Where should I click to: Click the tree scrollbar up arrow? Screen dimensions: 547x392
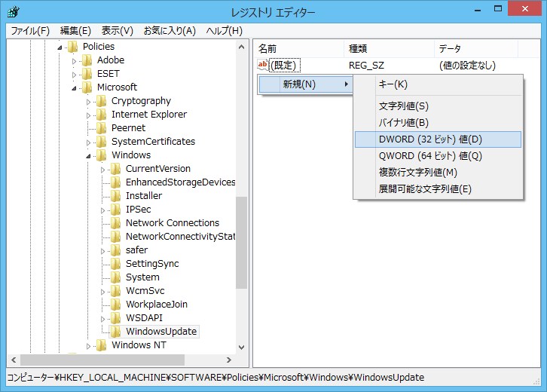coord(241,47)
